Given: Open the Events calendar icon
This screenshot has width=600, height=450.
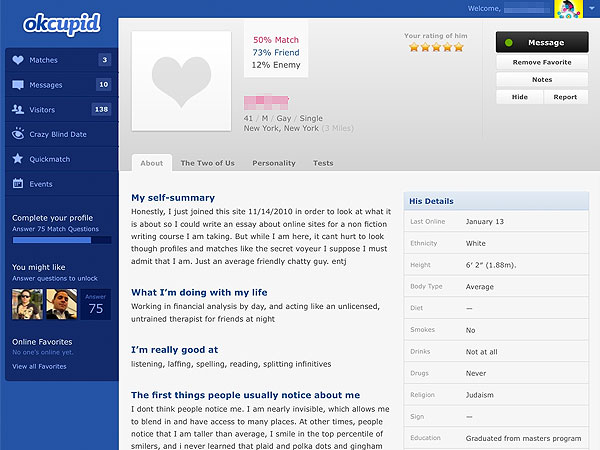Looking at the screenshot, I should [x=18, y=183].
